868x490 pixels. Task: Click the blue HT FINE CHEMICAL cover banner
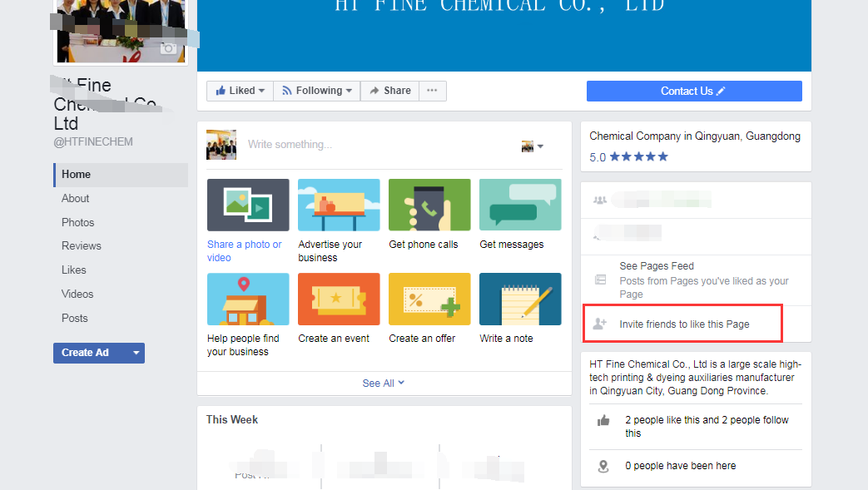[x=504, y=36]
